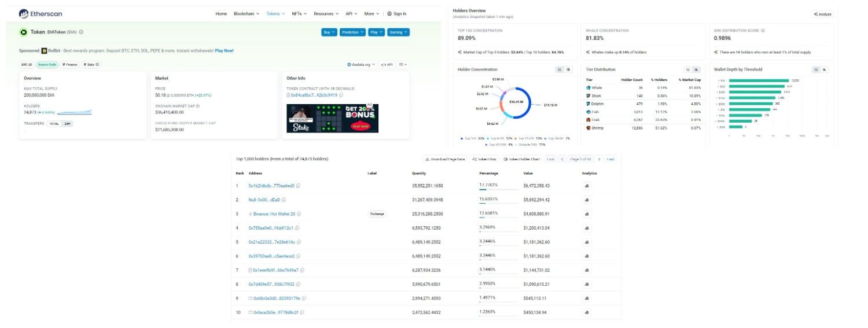Open Token Flow

(484, 159)
